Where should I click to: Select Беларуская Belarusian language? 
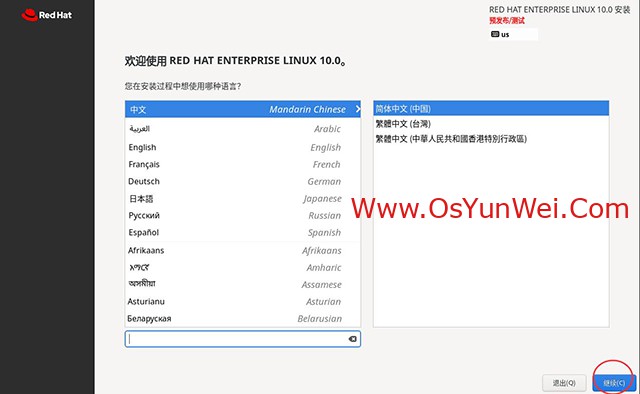coord(243,319)
